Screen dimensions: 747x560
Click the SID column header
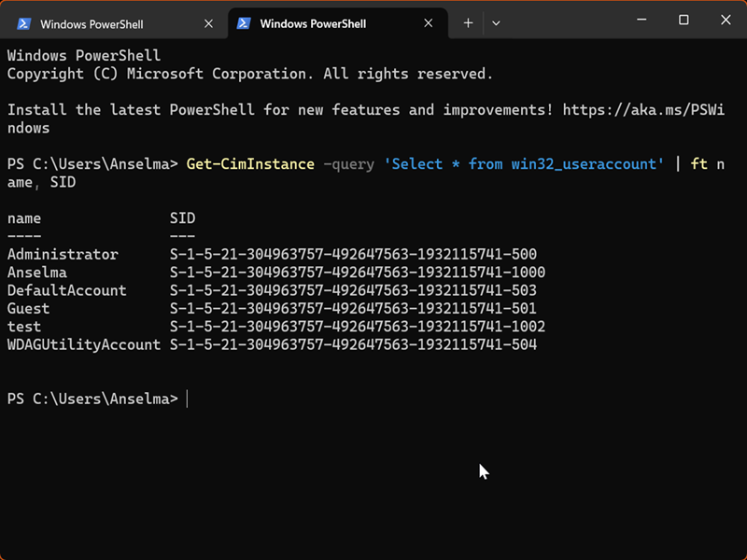(182, 218)
